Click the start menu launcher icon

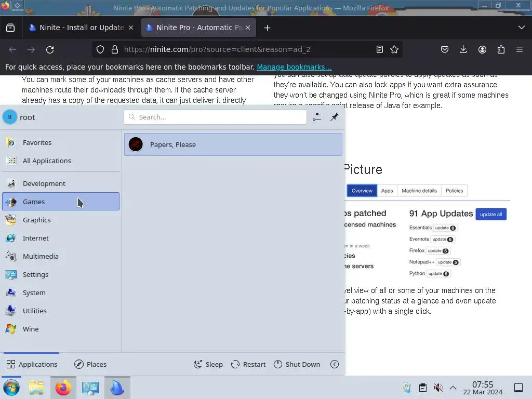[x=11, y=388]
